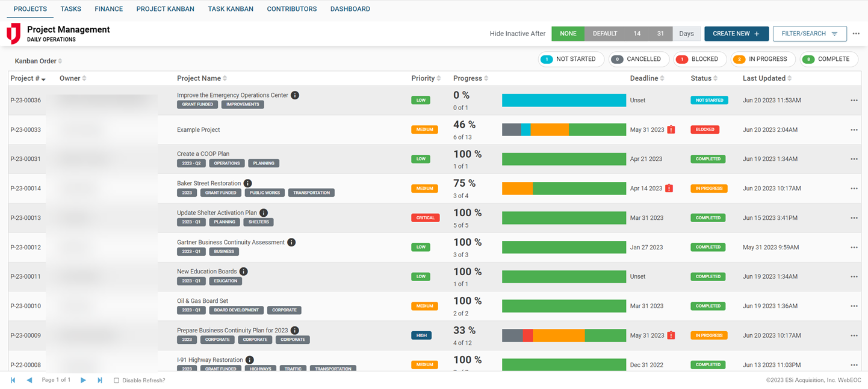Select DEFAULT in Hide Inactive After control
The width and height of the screenshot is (868, 389).
pyautogui.click(x=604, y=34)
